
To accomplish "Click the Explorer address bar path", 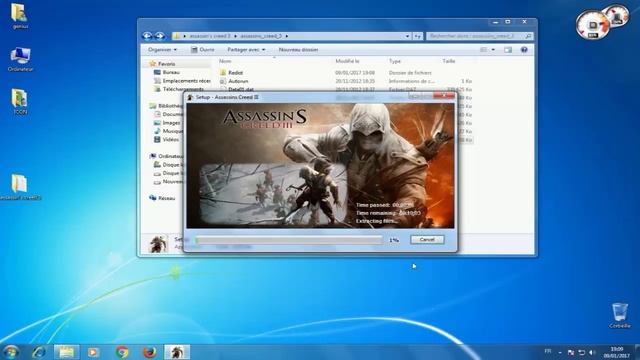I will (288, 36).
